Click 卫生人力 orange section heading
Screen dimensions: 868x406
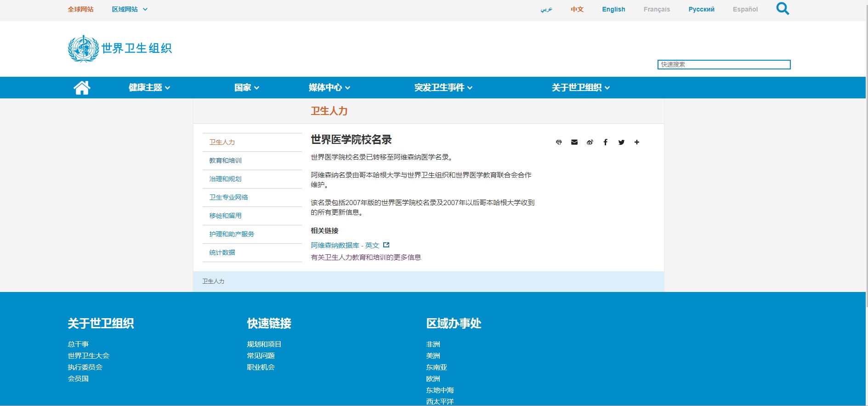coord(329,111)
